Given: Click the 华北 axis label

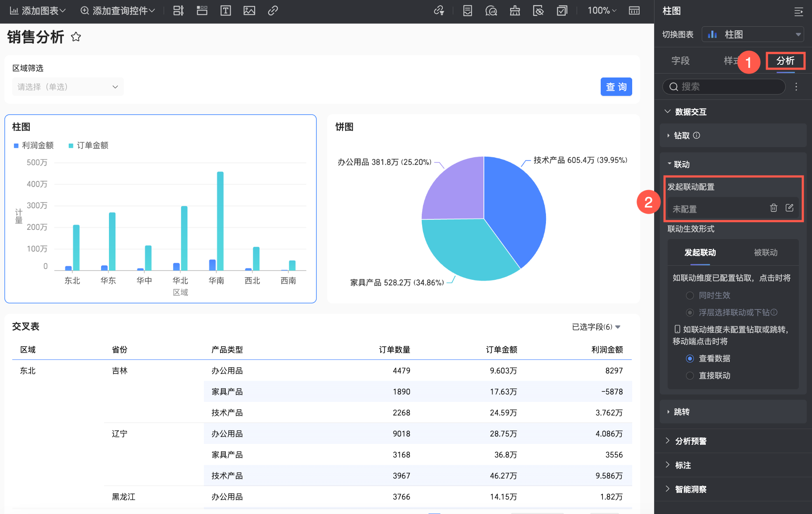Looking at the screenshot, I should [180, 280].
